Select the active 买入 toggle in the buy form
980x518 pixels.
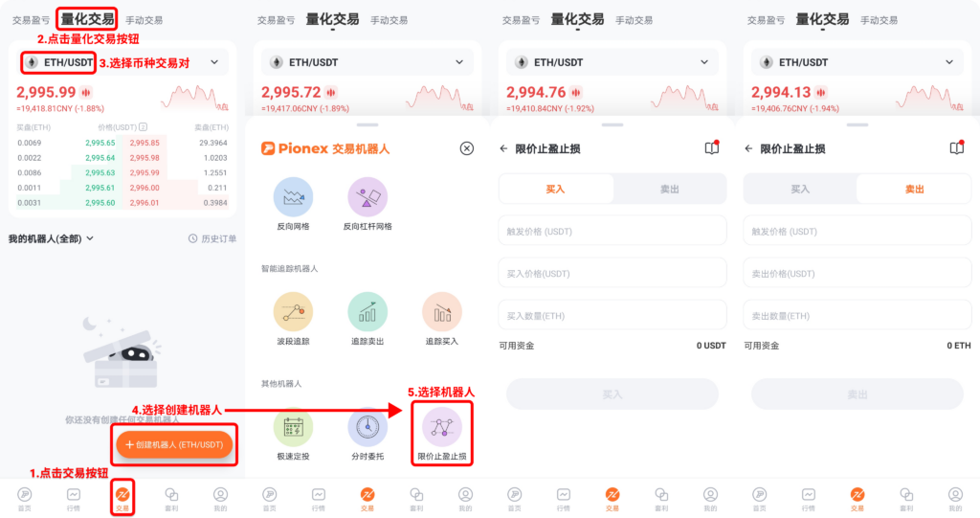click(556, 189)
